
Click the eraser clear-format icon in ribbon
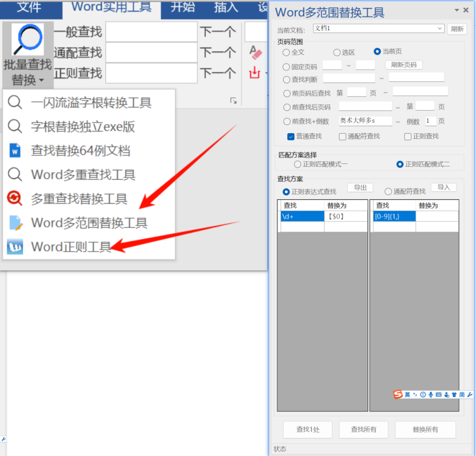pos(255,52)
